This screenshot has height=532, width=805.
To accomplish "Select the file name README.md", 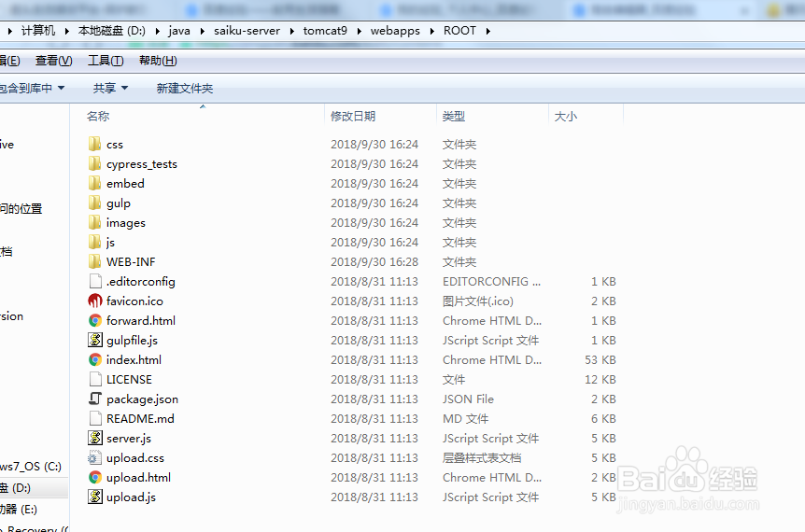I will click(140, 419).
